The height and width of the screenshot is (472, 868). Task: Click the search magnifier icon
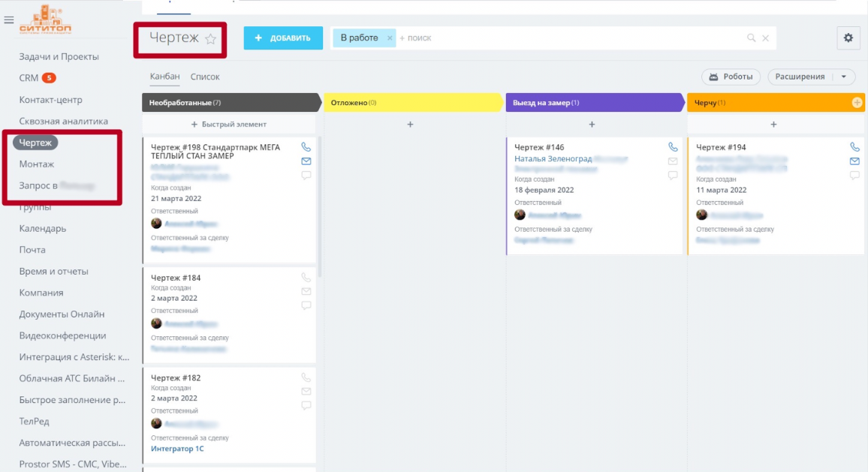click(x=751, y=38)
